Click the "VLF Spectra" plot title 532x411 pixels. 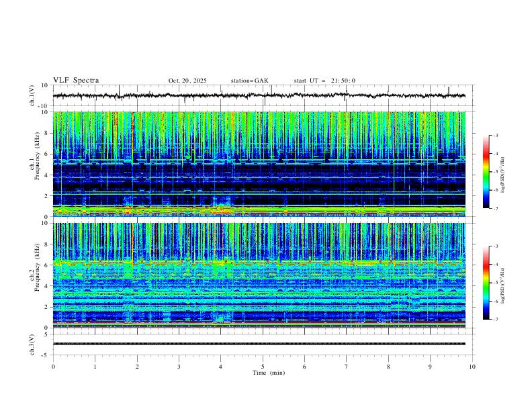pos(76,81)
